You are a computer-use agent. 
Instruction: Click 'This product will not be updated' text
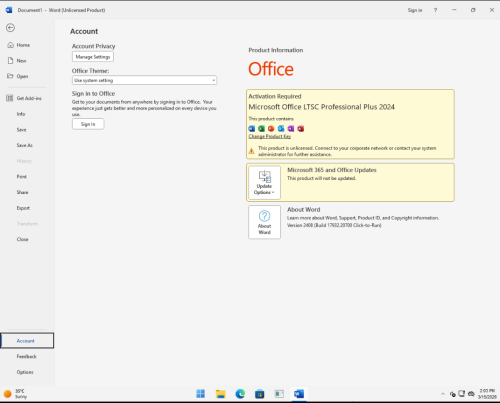point(322,178)
